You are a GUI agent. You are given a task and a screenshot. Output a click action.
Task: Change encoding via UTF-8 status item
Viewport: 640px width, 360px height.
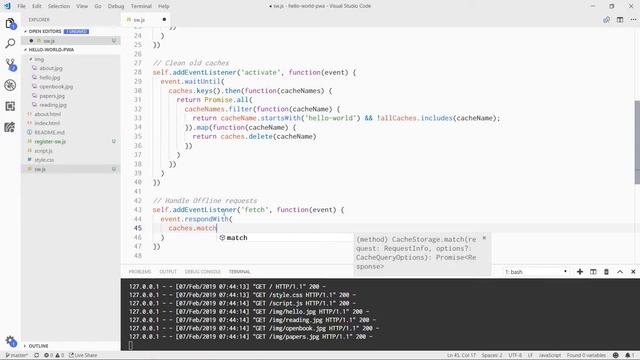tap(515, 356)
